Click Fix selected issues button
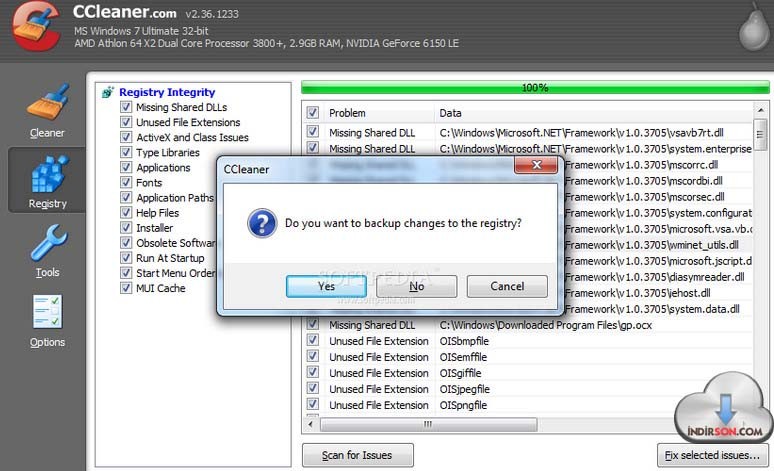774x471 pixels. coord(712,455)
